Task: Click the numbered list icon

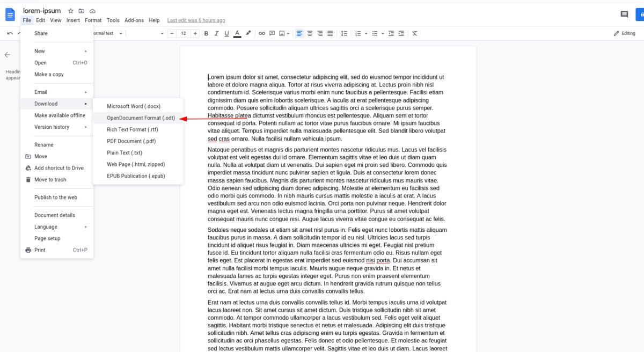Action: click(x=358, y=33)
